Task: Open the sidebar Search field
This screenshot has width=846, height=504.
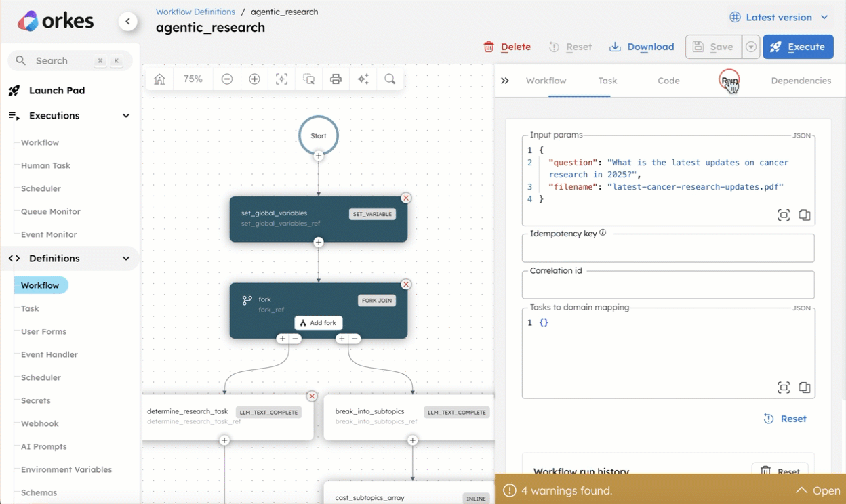Action: tap(70, 60)
